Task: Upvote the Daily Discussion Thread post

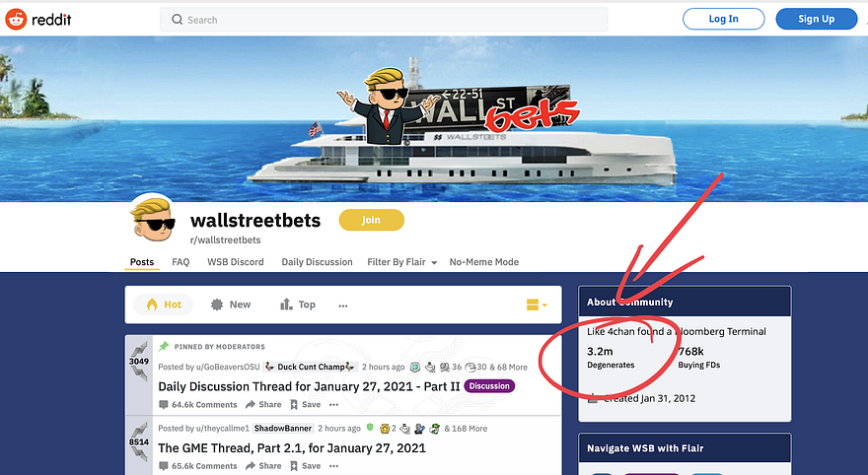Action: tap(139, 349)
